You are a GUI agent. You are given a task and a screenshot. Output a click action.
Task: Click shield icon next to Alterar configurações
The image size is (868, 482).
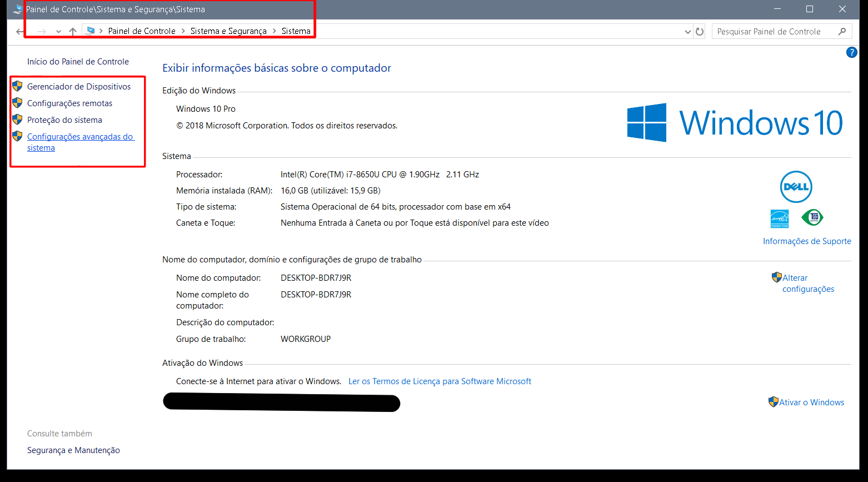click(776, 277)
